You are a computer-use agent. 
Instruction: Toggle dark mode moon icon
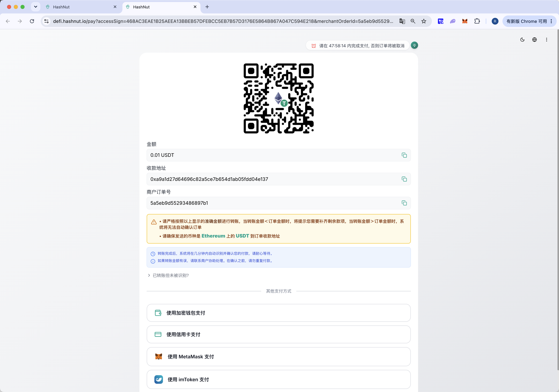(522, 40)
